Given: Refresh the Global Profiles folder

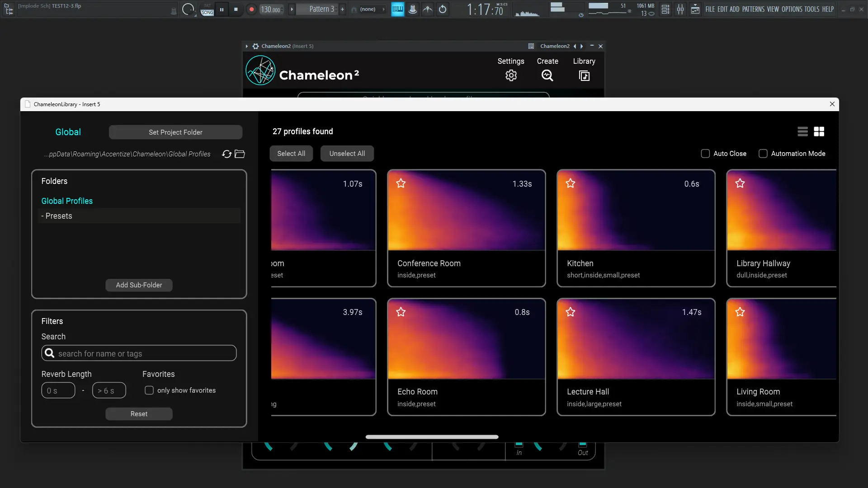Looking at the screenshot, I should 226,154.
